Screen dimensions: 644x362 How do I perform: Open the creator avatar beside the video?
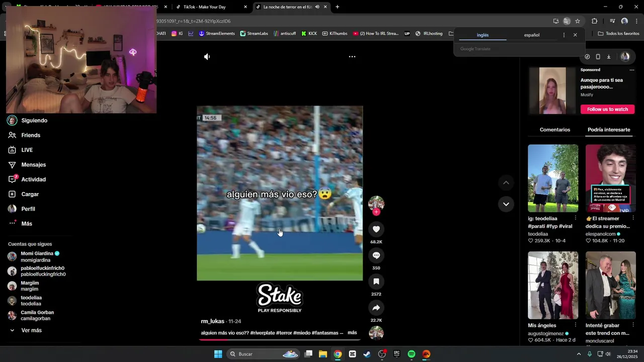(x=376, y=203)
